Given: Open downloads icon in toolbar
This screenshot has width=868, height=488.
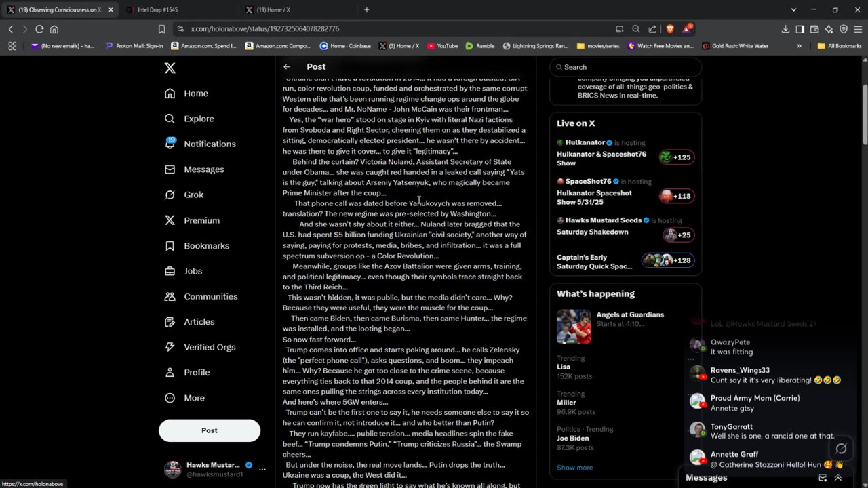Looking at the screenshot, I should 785,29.
